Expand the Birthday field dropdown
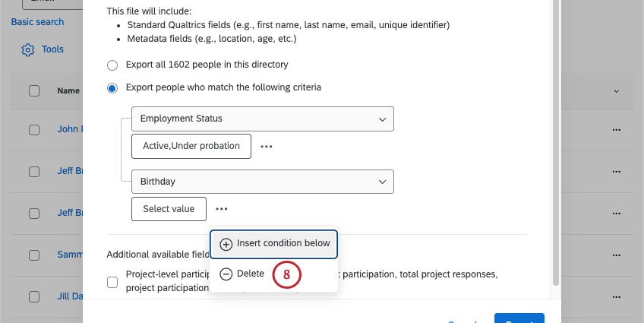 tap(263, 182)
